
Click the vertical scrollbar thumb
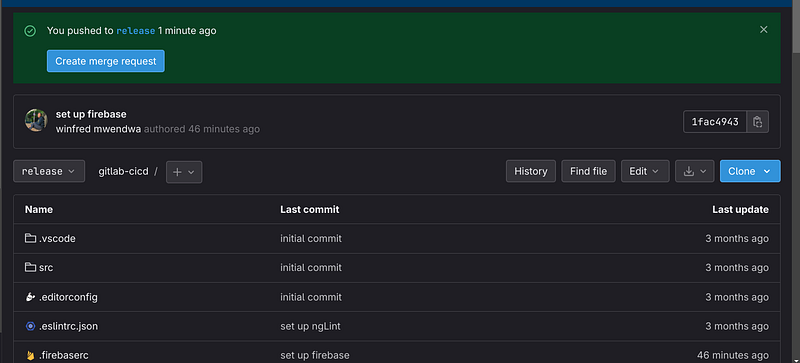pyautogui.click(x=796, y=26)
